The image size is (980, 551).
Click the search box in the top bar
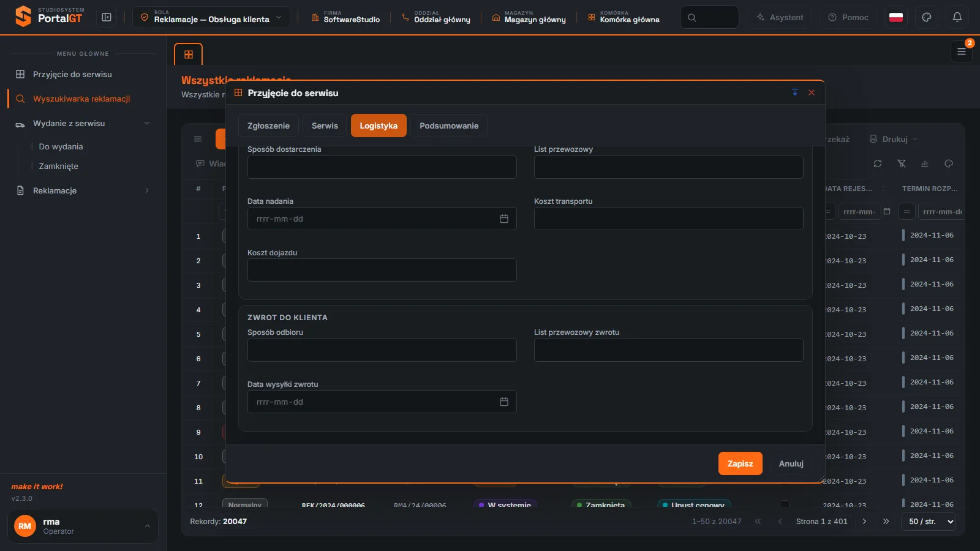709,17
